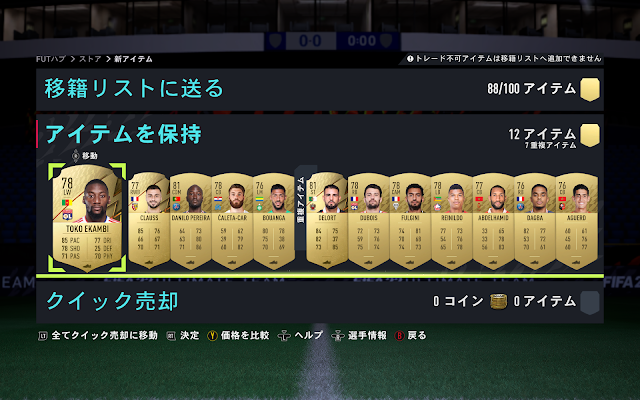The image size is (640, 400).
Task: Pick the Delort duplicate item card
Action: coord(327,220)
